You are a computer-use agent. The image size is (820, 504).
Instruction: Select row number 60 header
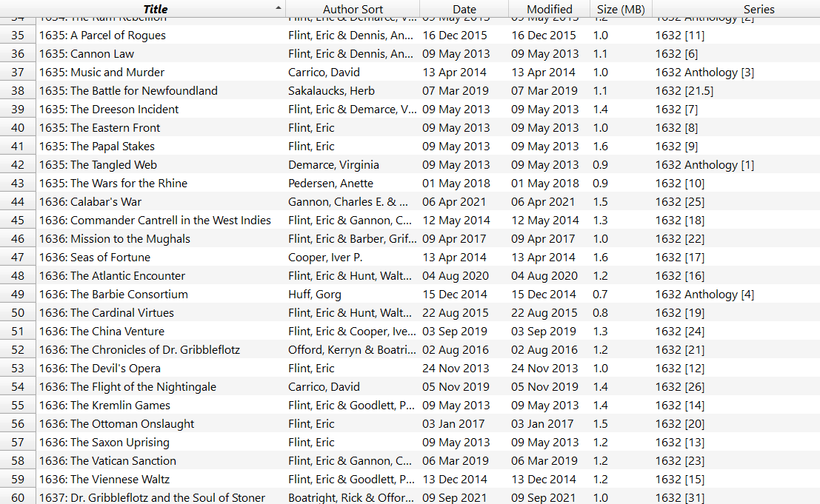click(x=18, y=498)
